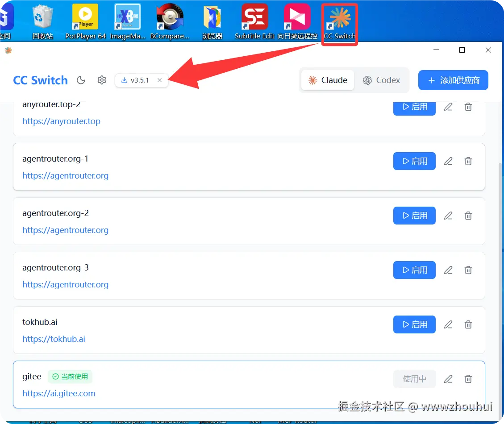Enable the anyrouter.top-2 provider
Image resolution: width=504 pixels, height=424 pixels.
click(x=414, y=108)
